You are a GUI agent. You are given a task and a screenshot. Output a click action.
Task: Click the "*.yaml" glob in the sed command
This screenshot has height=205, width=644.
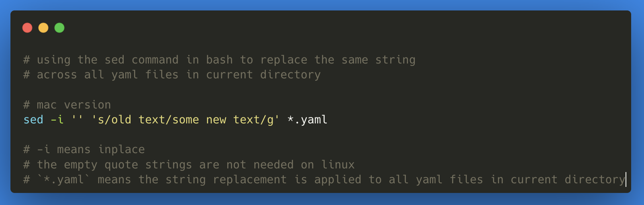[x=307, y=120]
